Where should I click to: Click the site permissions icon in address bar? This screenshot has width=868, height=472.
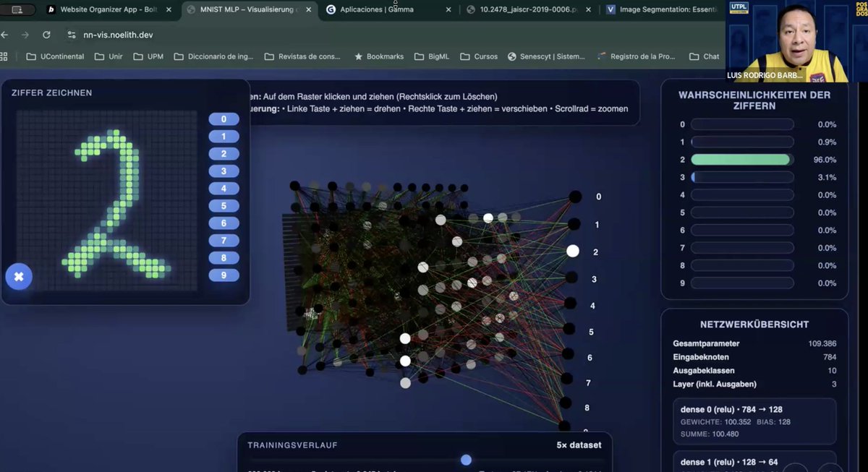[72, 33]
